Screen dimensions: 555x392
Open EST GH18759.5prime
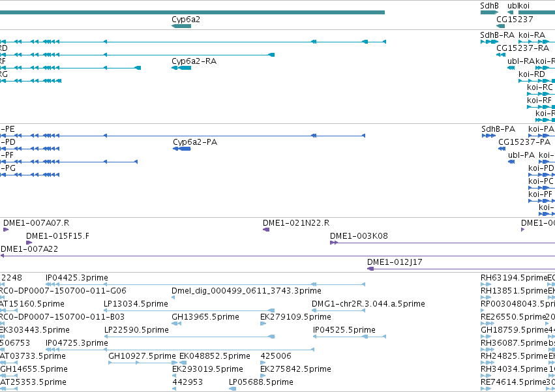pos(514,330)
